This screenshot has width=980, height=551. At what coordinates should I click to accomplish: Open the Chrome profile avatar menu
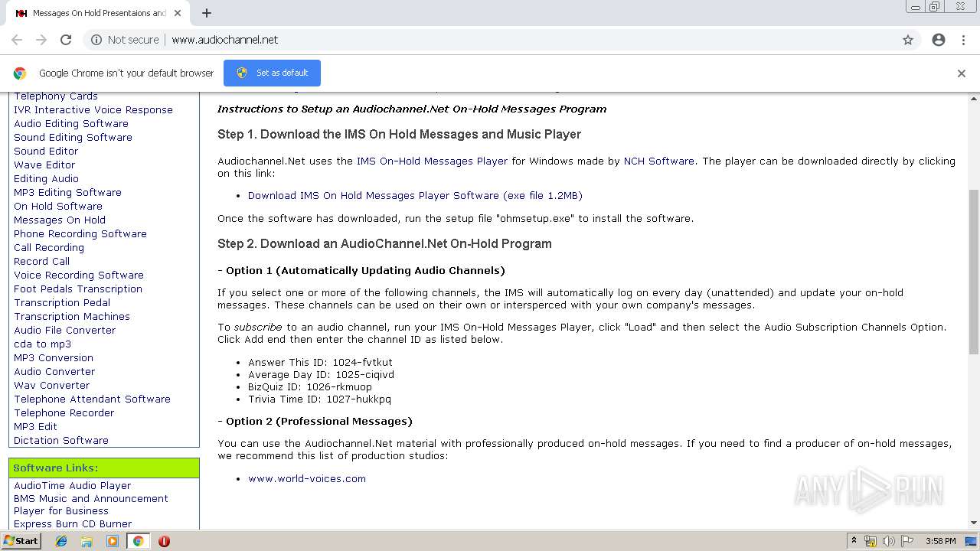coord(939,40)
